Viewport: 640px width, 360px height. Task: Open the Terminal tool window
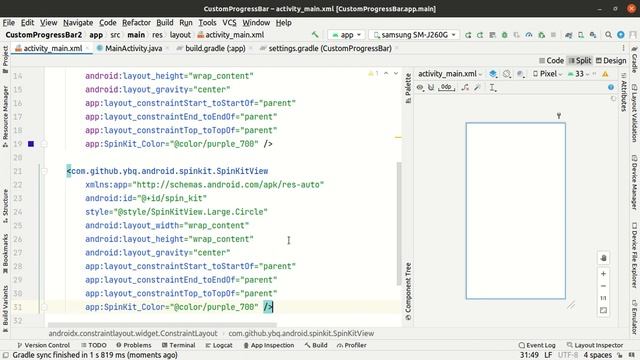[x=178, y=345]
